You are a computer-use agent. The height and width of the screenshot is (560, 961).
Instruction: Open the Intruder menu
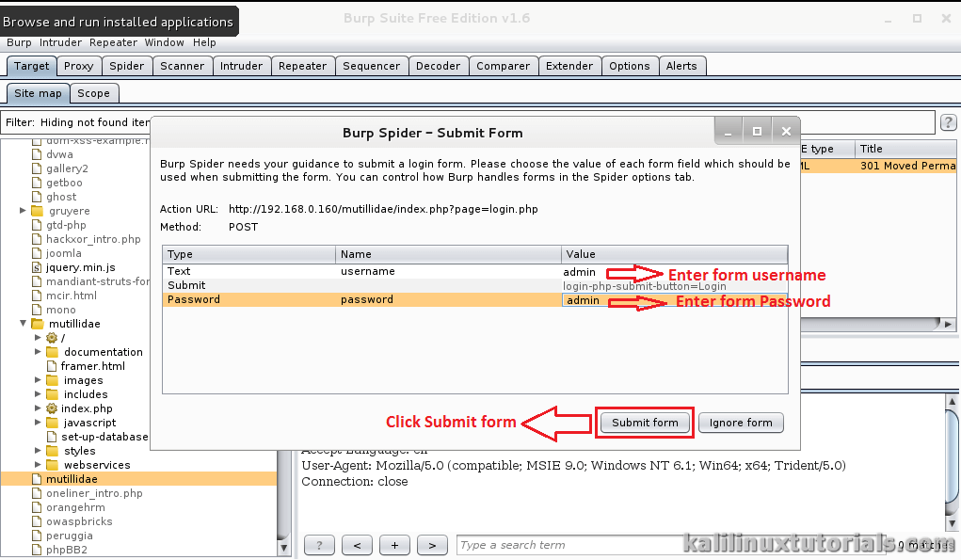(60, 42)
